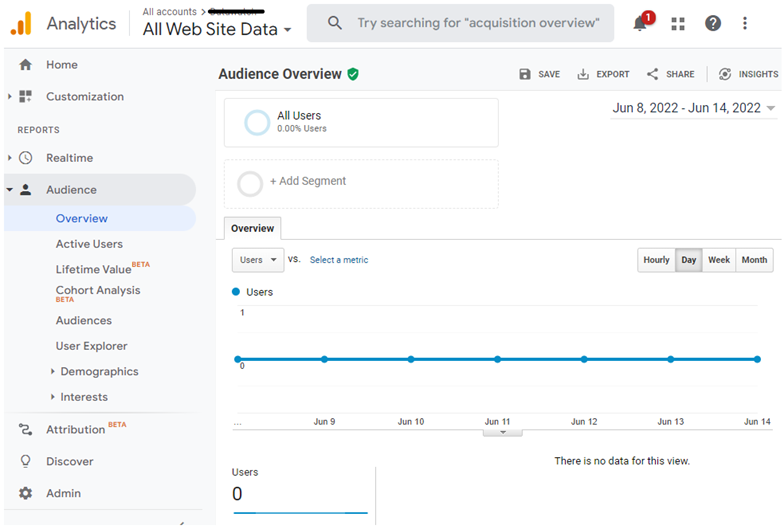
Task: Open the date range picker dropdown
Action: click(693, 108)
